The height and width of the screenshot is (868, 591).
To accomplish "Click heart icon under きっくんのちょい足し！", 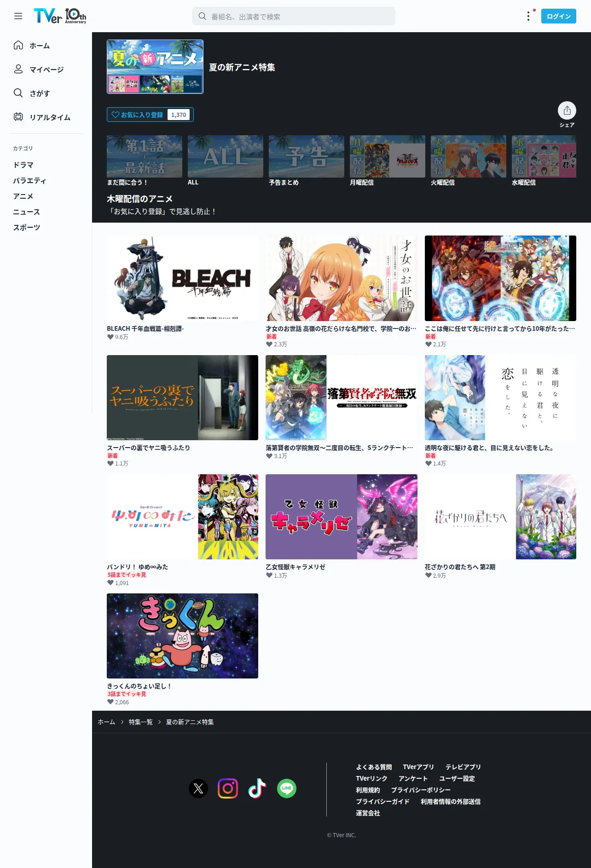I will pos(110,702).
